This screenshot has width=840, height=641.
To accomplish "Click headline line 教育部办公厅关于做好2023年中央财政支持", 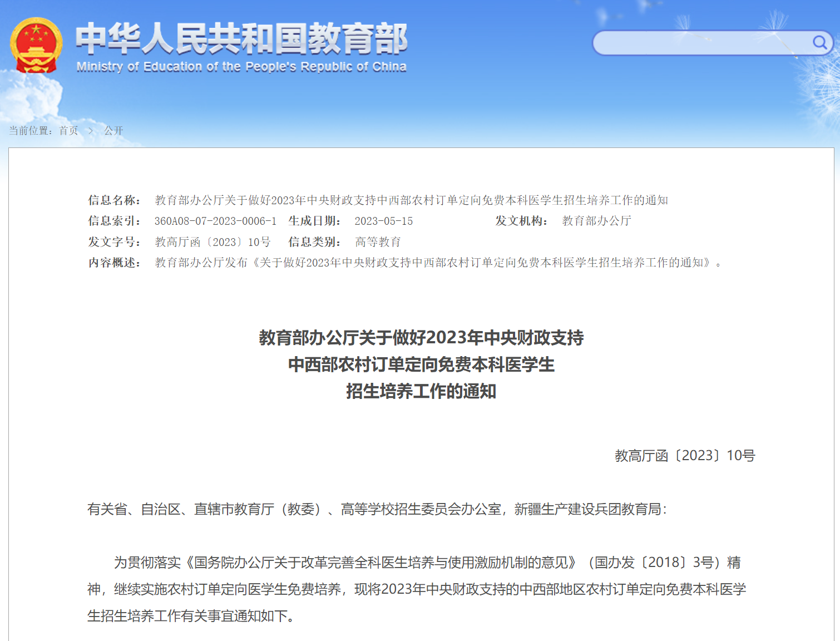I will tap(421, 338).
